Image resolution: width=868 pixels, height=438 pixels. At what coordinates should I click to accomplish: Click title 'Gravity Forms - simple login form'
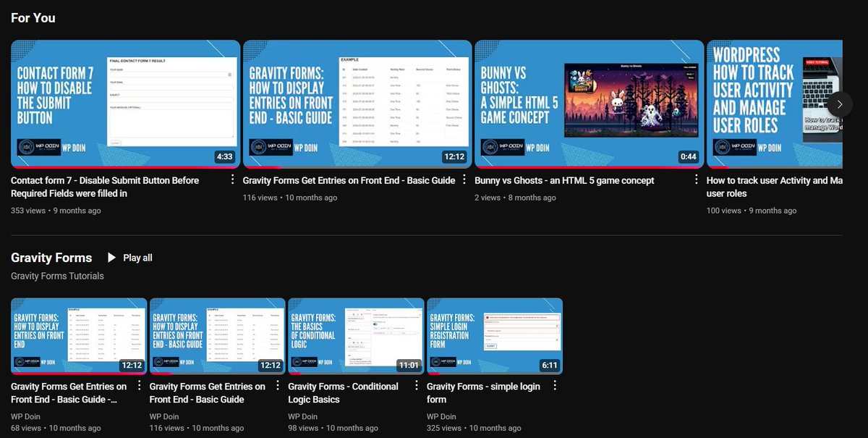click(483, 392)
